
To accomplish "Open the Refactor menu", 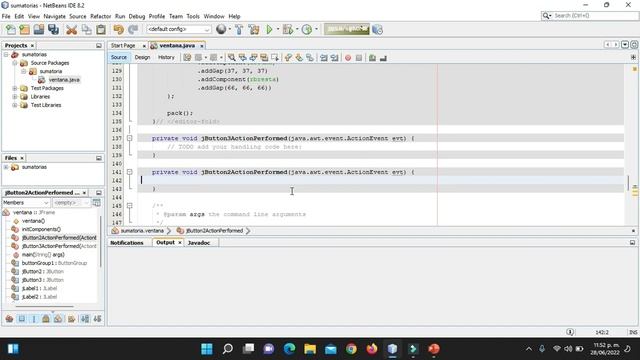I will [x=100, y=16].
